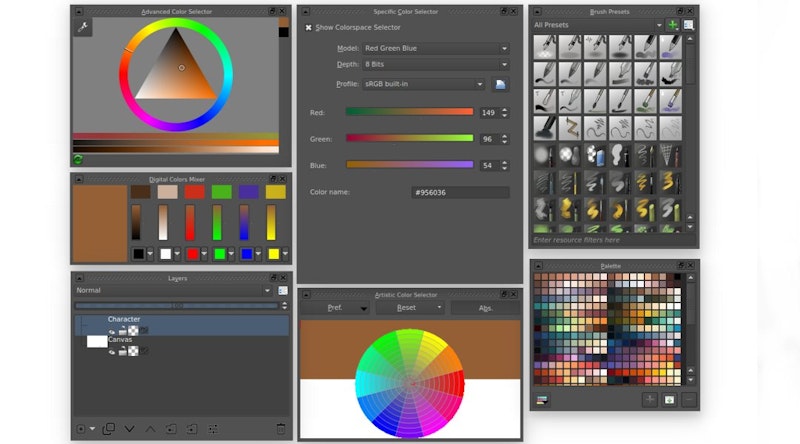Open the color profile file browser icon
The width and height of the screenshot is (800, 444).
(500, 85)
